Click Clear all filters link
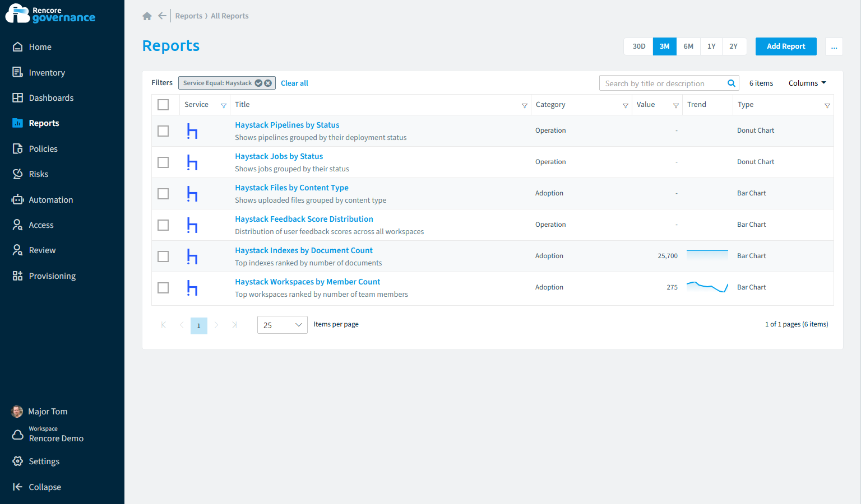 [x=294, y=83]
